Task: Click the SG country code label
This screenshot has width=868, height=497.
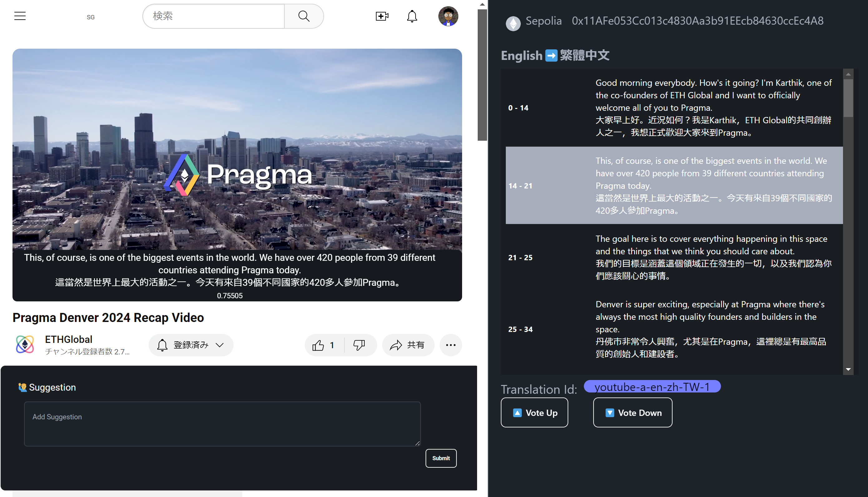Action: coord(91,17)
